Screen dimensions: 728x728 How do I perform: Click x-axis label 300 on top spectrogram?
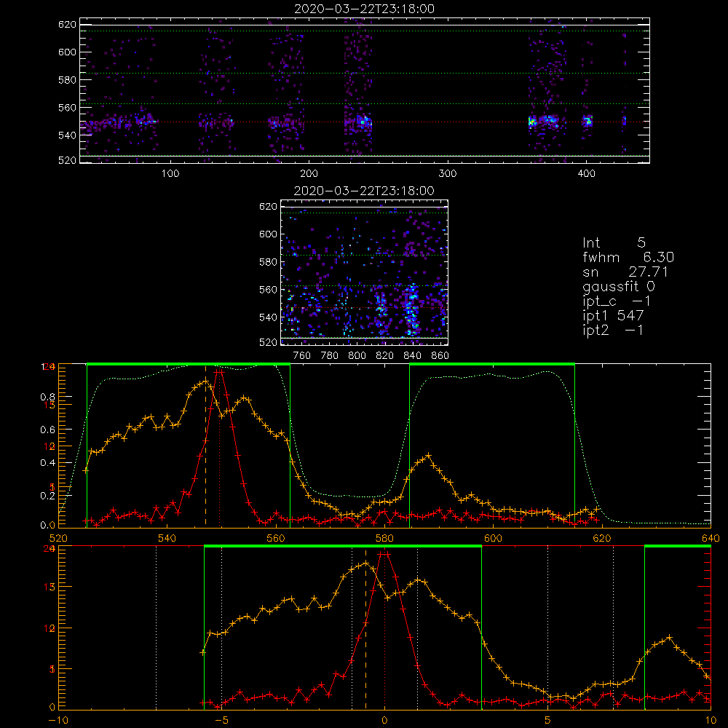[x=448, y=174]
